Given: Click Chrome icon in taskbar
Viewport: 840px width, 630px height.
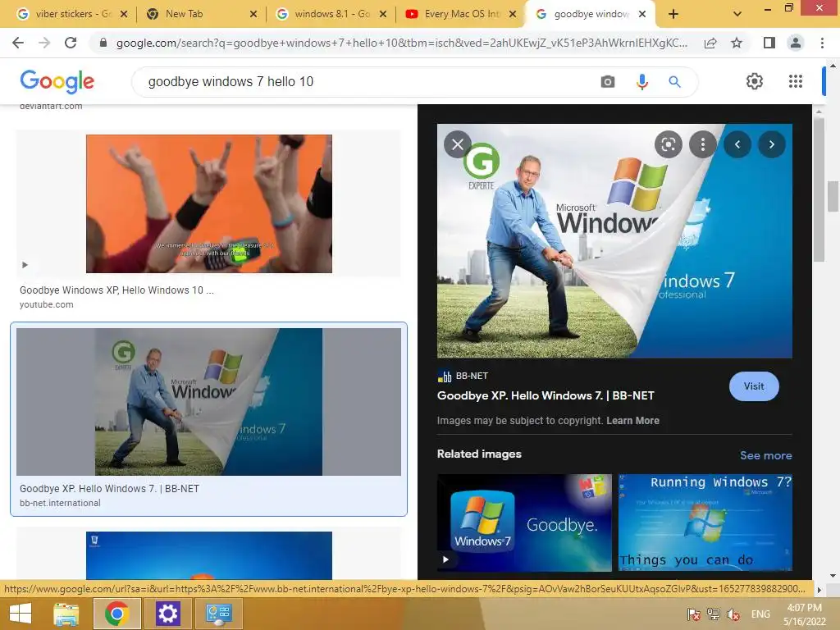Looking at the screenshot, I should [116, 614].
